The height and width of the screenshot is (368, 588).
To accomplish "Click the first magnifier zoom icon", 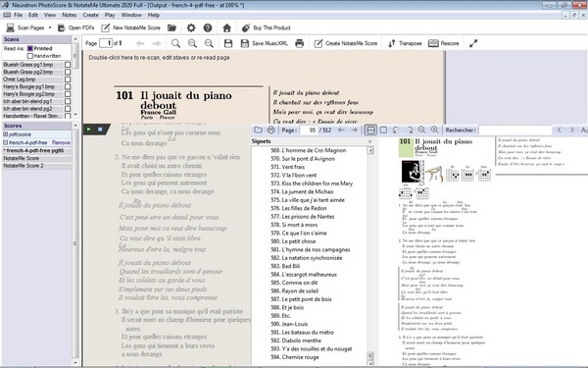I will pos(175,43).
